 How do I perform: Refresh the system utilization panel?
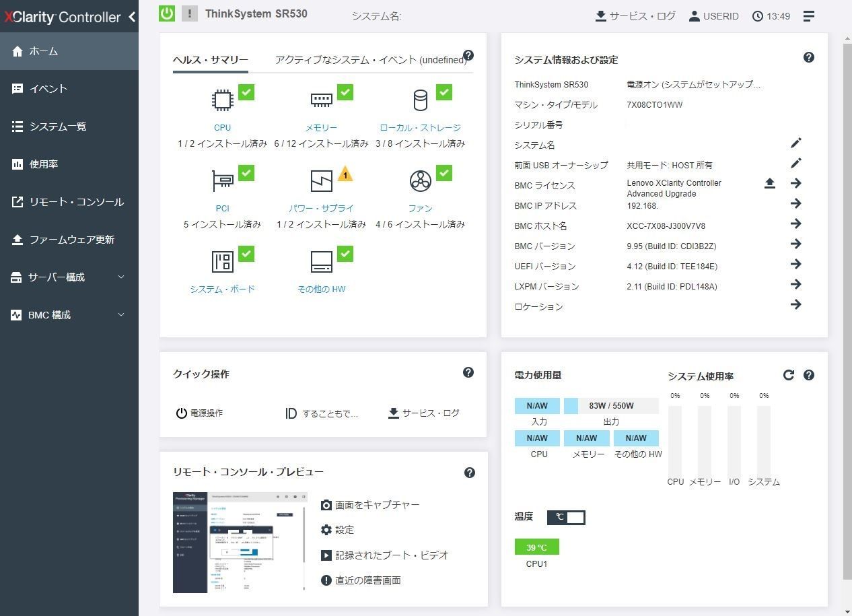[x=789, y=375]
